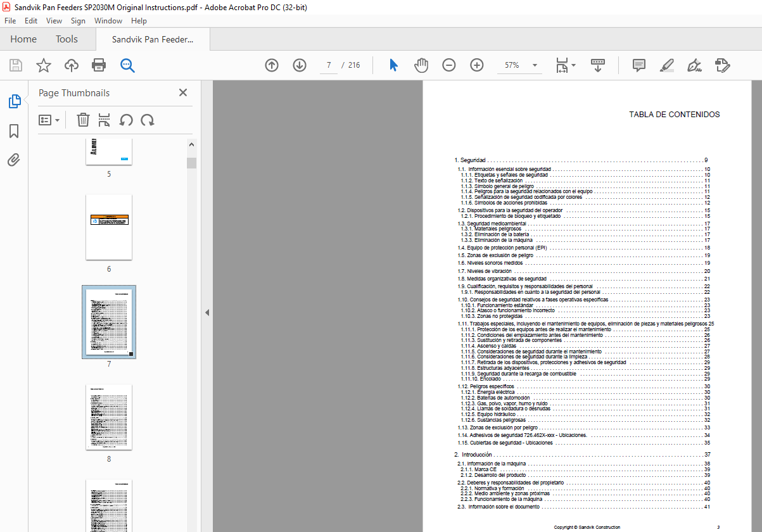Screen dimensions: 762x532
Task: Rotate page clockwise
Action: 148,120
